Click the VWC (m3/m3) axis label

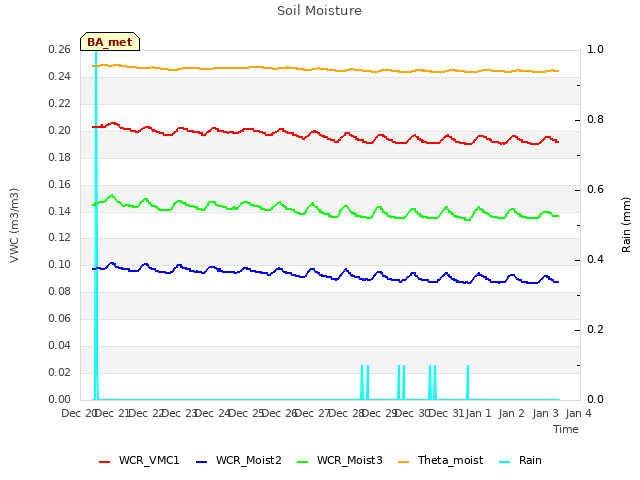pyautogui.click(x=14, y=225)
